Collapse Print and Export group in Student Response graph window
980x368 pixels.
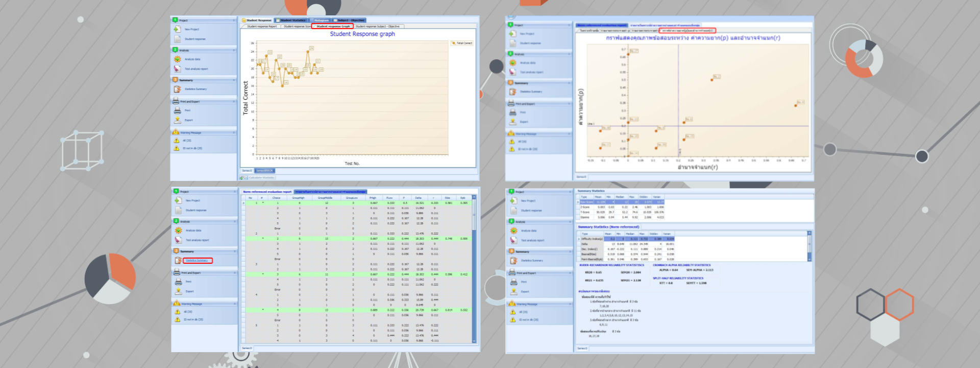click(x=234, y=102)
